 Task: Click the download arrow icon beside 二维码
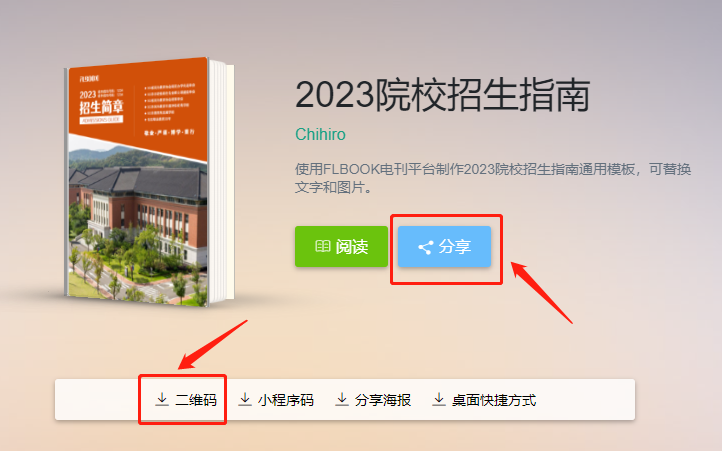point(162,399)
